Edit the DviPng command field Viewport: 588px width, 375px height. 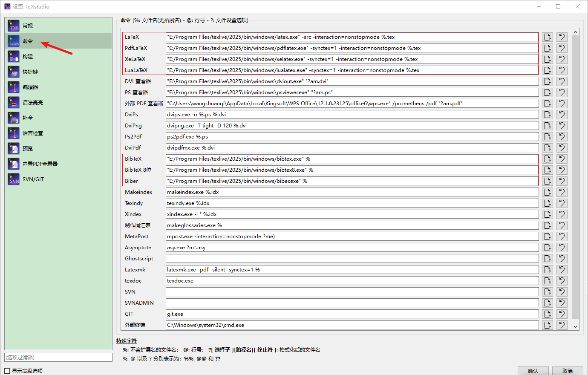[x=352, y=126]
